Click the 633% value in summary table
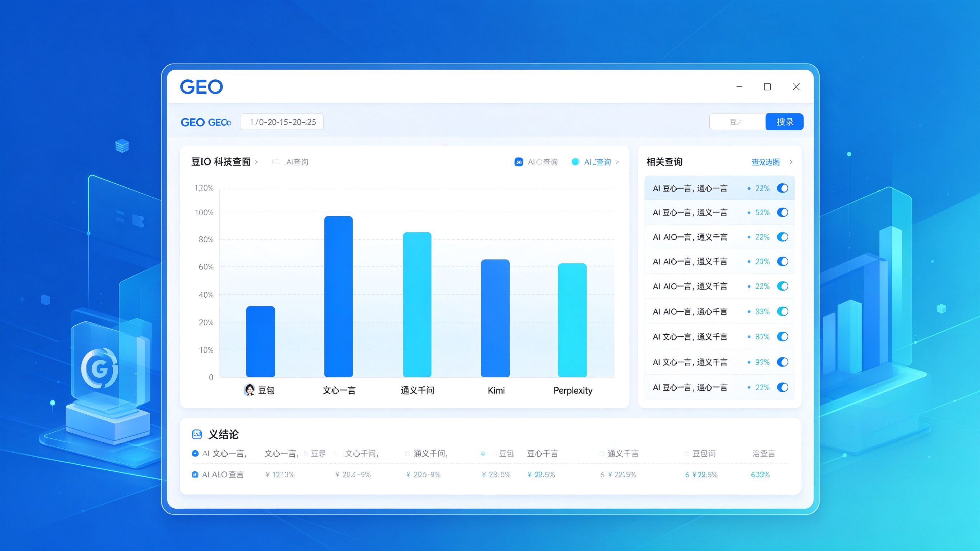The height and width of the screenshot is (551, 980). 760,475
